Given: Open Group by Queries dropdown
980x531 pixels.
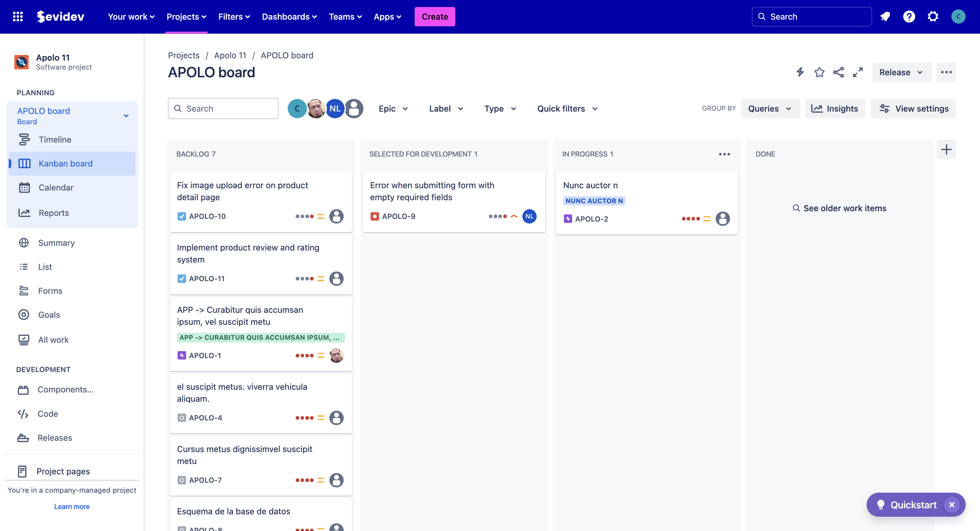Looking at the screenshot, I should [x=770, y=109].
